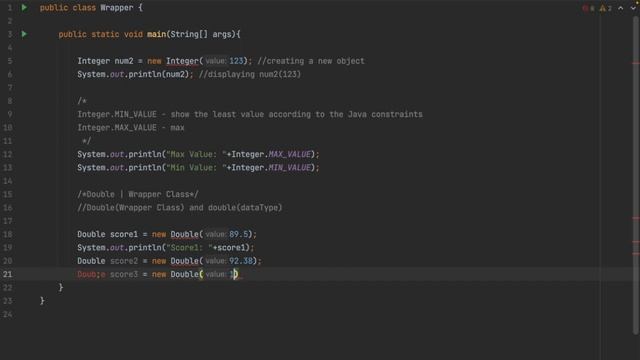Run class Wrapper via gutter arrow on line 1
The image size is (640, 360).
click(24, 7)
